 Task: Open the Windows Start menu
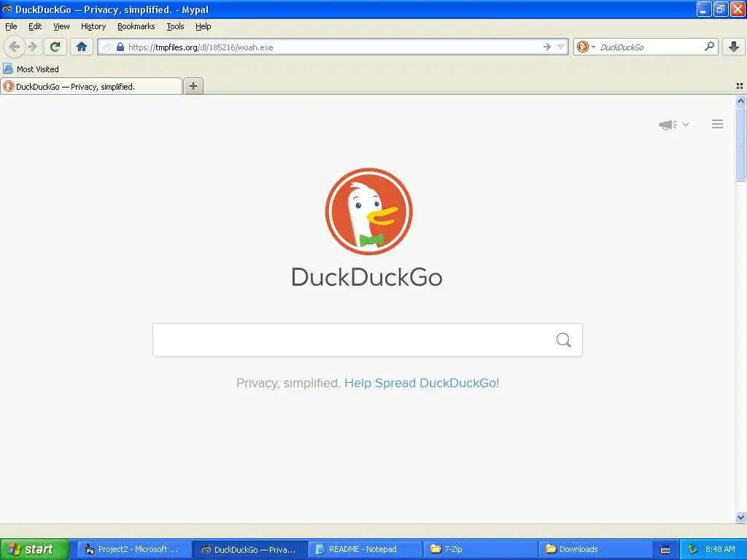[34, 549]
